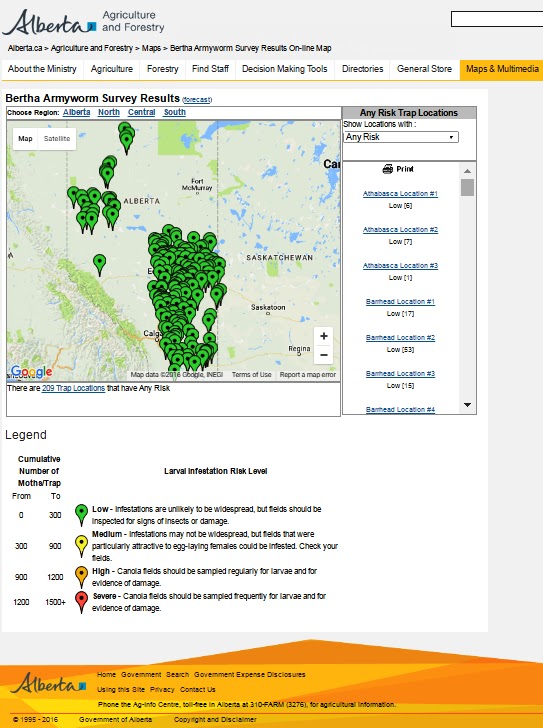Choose the Central region link
This screenshot has height=728, width=543.
tap(142, 112)
